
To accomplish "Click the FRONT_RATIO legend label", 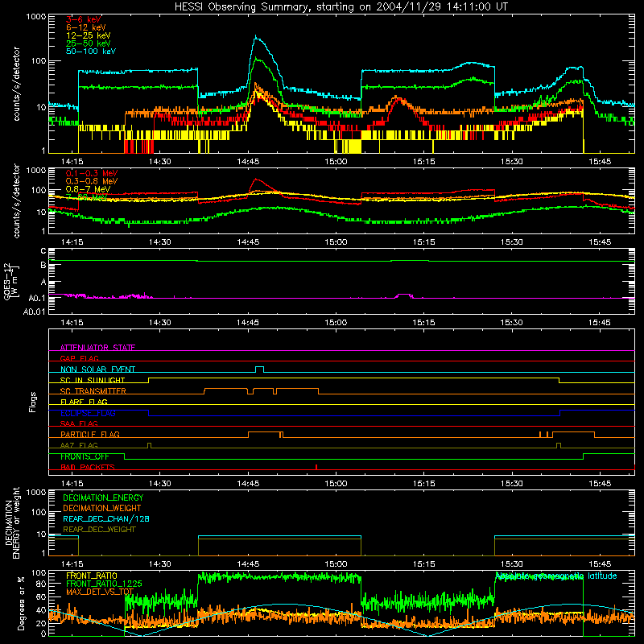I will [92, 576].
